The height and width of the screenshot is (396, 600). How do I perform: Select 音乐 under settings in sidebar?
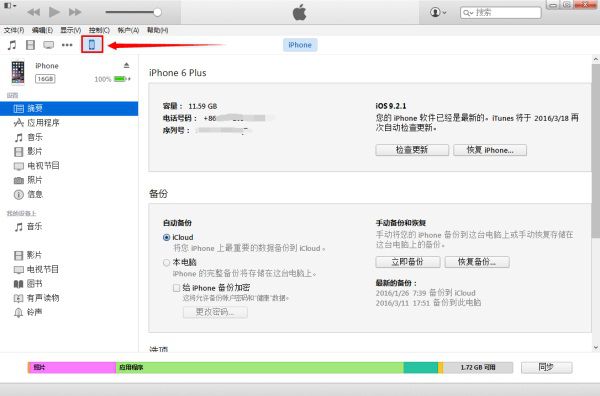(69, 137)
